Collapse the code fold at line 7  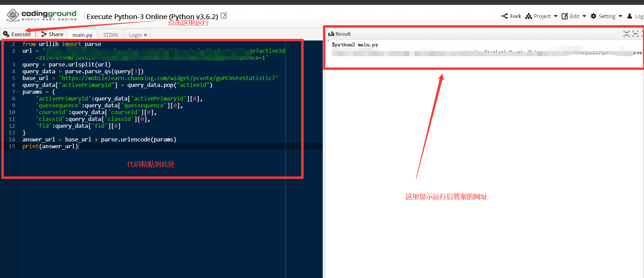(18, 92)
